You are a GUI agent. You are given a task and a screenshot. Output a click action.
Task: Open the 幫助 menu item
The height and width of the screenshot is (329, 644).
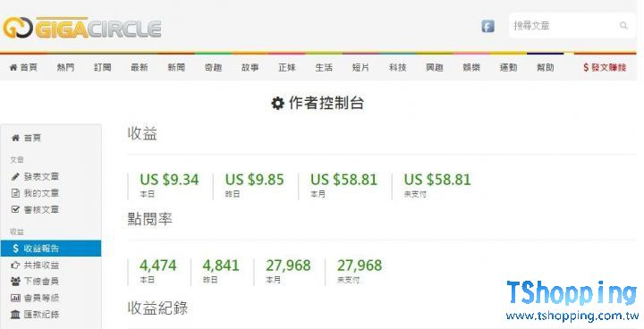coord(545,67)
